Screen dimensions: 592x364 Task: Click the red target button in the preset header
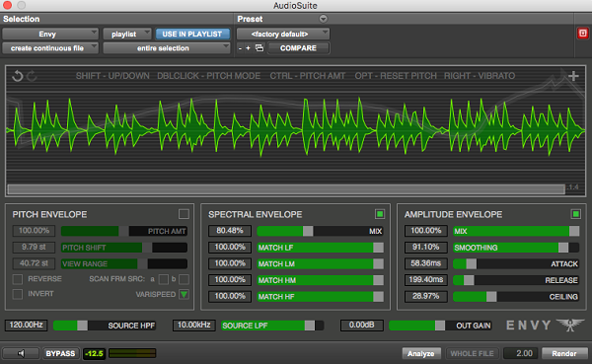[582, 34]
